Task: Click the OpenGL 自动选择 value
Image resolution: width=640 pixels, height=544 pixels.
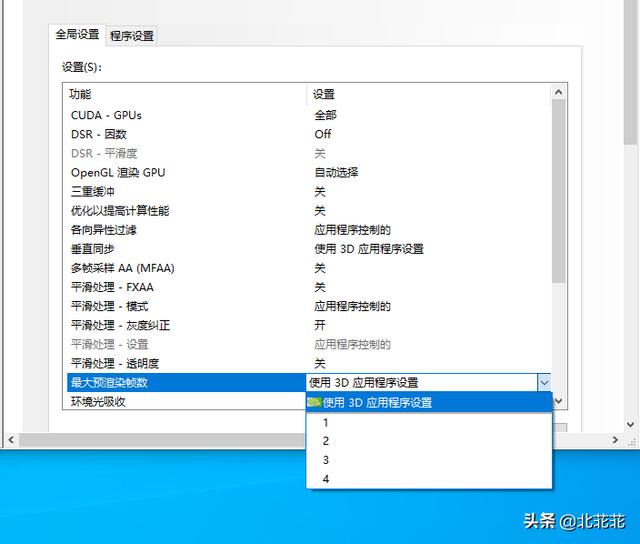Action: click(x=336, y=173)
